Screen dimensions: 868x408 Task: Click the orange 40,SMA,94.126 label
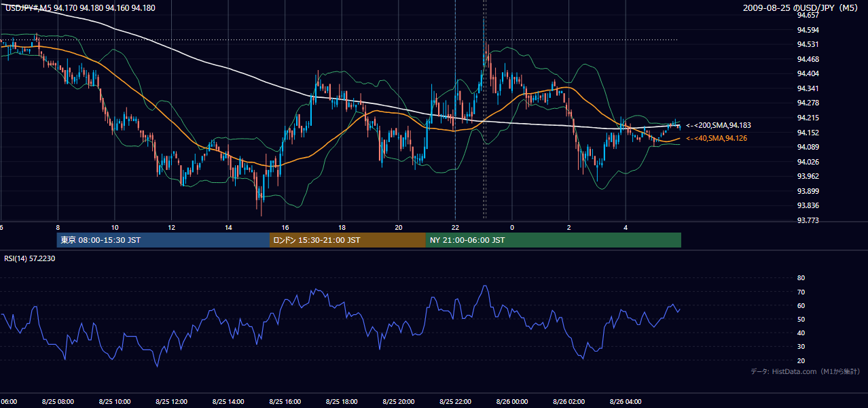pyautogui.click(x=717, y=138)
